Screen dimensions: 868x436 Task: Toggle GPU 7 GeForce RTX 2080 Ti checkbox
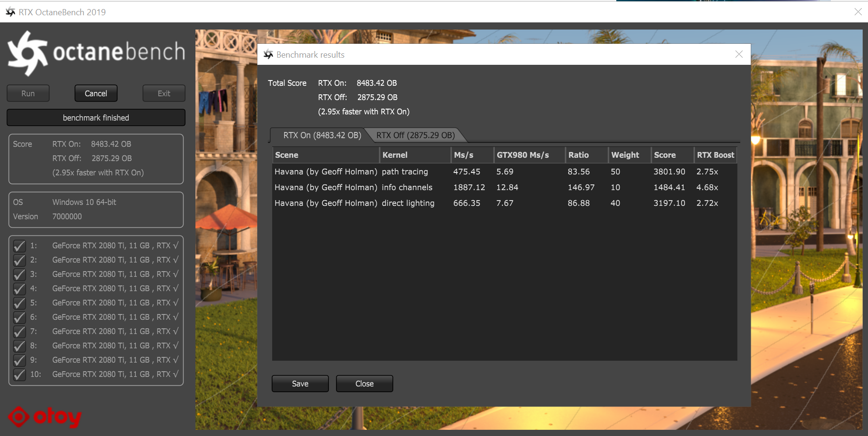point(20,332)
